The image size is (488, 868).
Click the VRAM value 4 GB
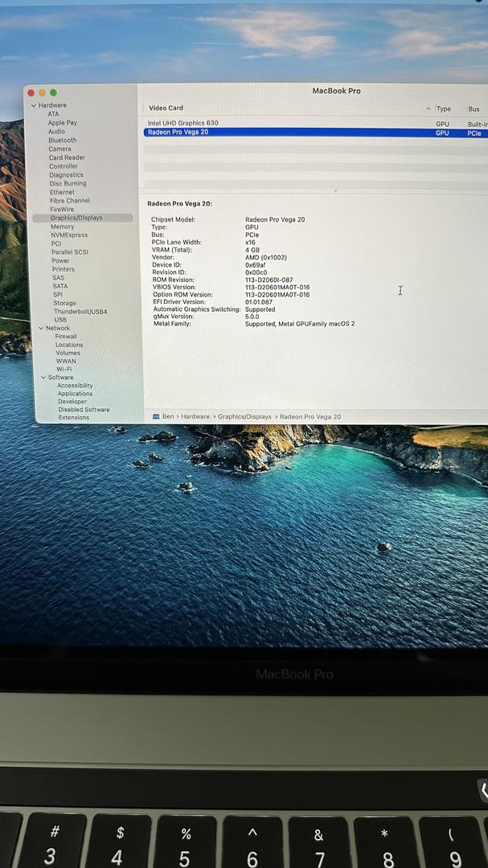click(252, 250)
